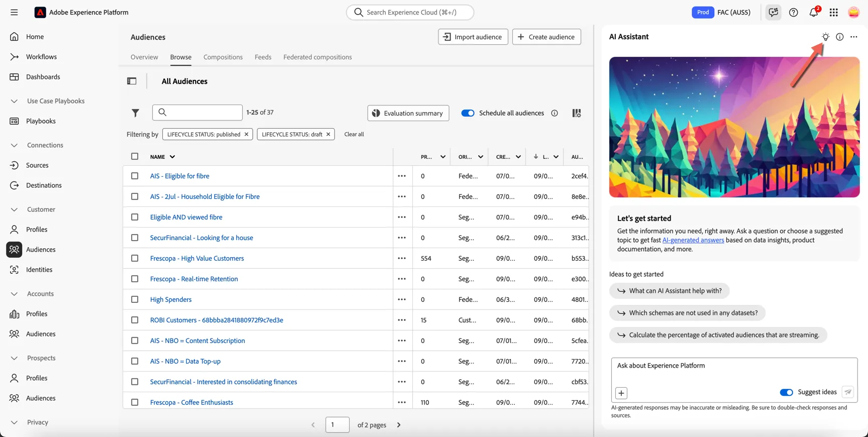Open more options for High Spenders
This screenshot has width=868, height=437.
point(402,299)
